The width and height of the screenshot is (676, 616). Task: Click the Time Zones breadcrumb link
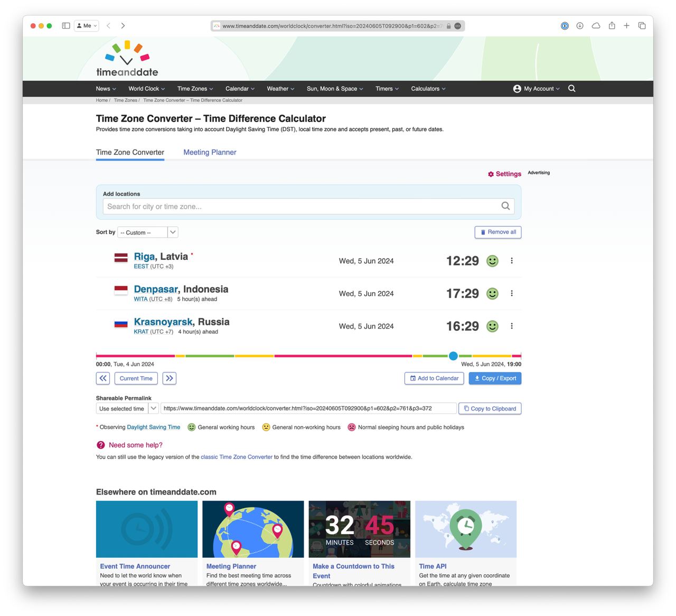[125, 100]
